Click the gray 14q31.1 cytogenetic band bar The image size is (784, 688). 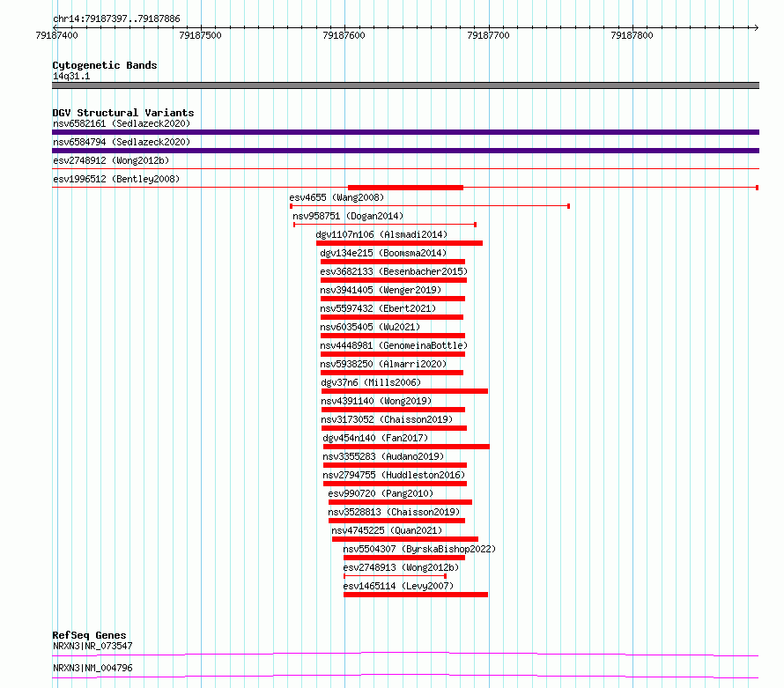405,85
